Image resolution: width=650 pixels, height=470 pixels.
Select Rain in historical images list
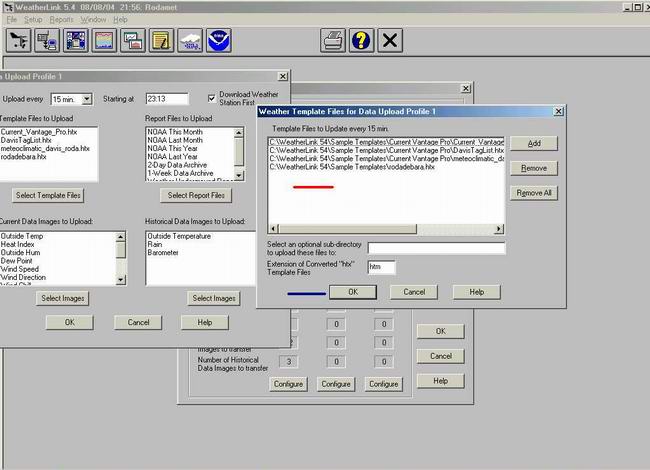click(x=155, y=245)
